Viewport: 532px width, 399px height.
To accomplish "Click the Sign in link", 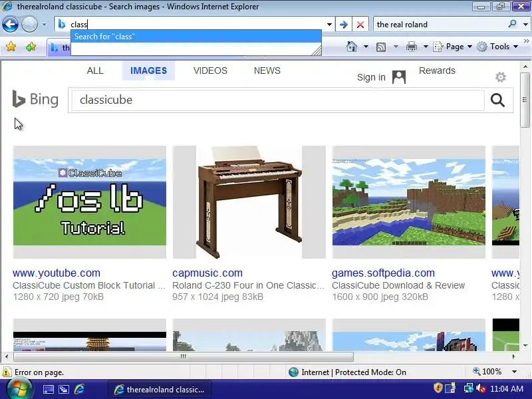I will [371, 77].
